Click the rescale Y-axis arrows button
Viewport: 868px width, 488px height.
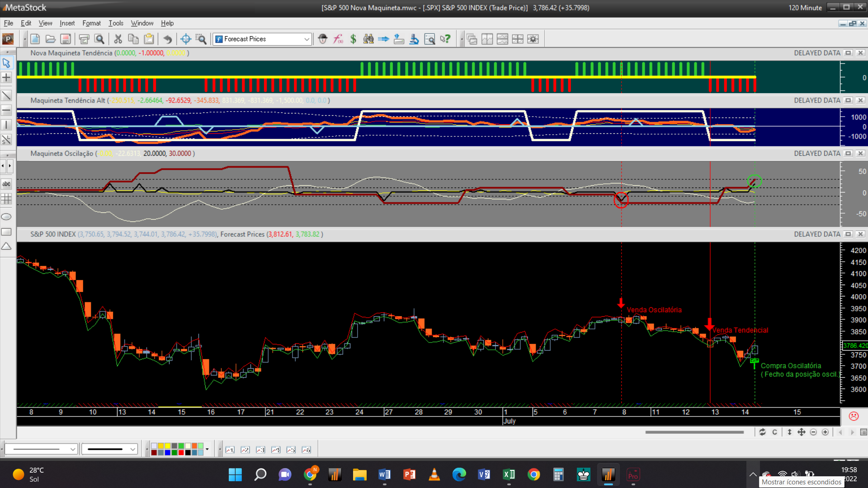click(x=789, y=432)
